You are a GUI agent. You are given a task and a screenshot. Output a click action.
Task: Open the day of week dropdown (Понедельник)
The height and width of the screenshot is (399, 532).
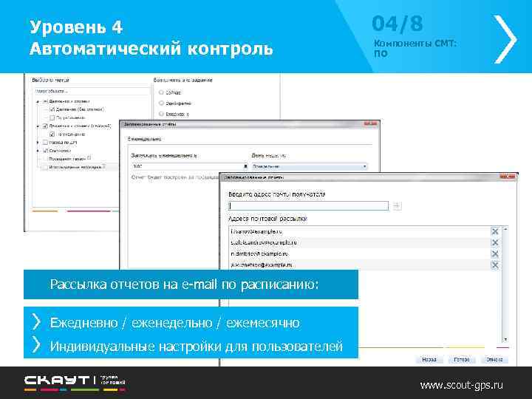(310, 166)
